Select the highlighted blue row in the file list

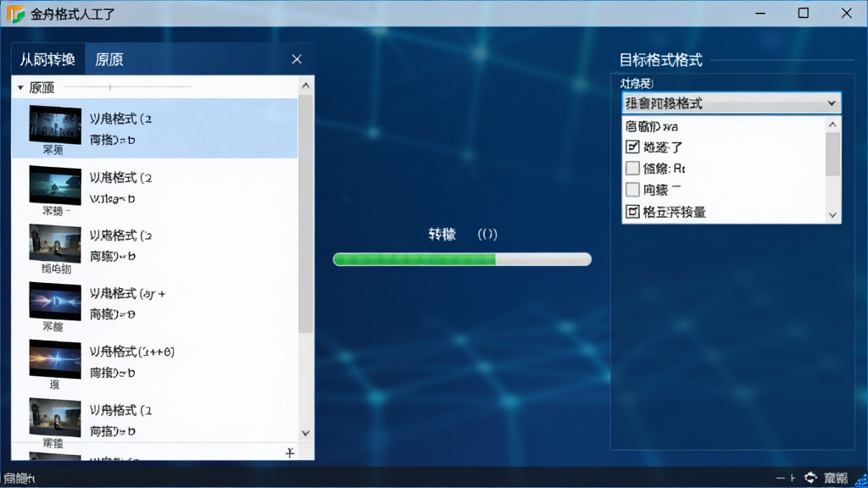[x=154, y=129]
